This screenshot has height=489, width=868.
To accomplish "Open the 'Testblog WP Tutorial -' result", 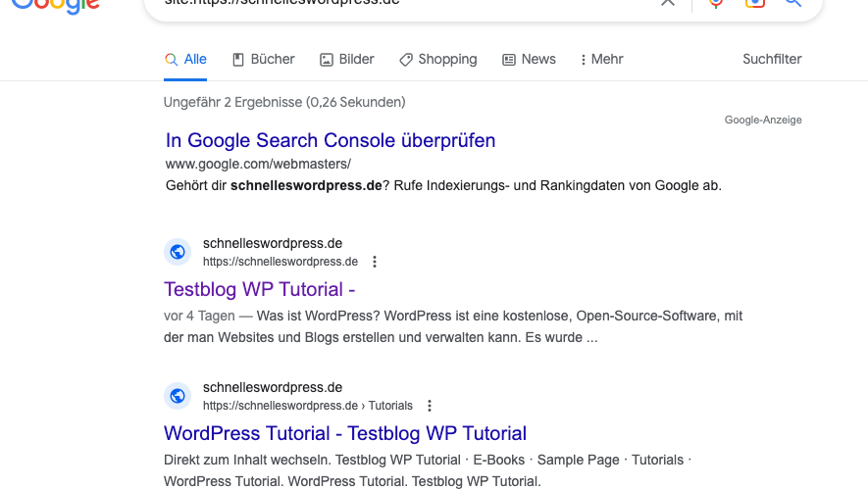I will pos(260,289).
